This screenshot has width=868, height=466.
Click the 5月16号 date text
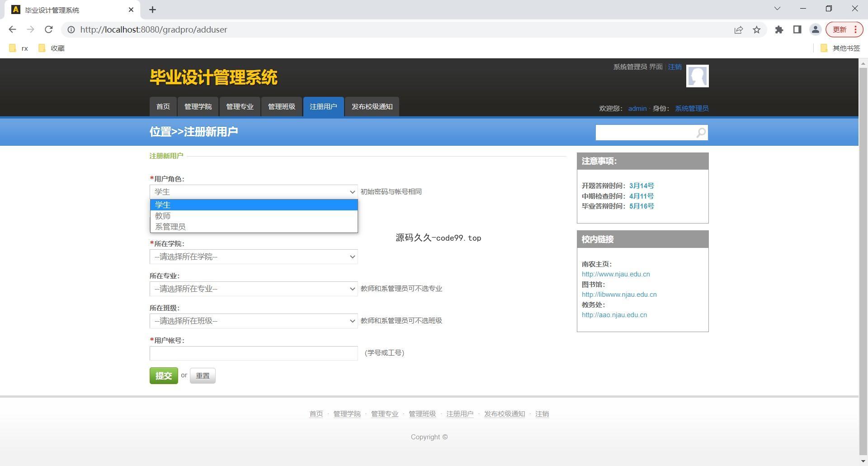[x=642, y=206]
